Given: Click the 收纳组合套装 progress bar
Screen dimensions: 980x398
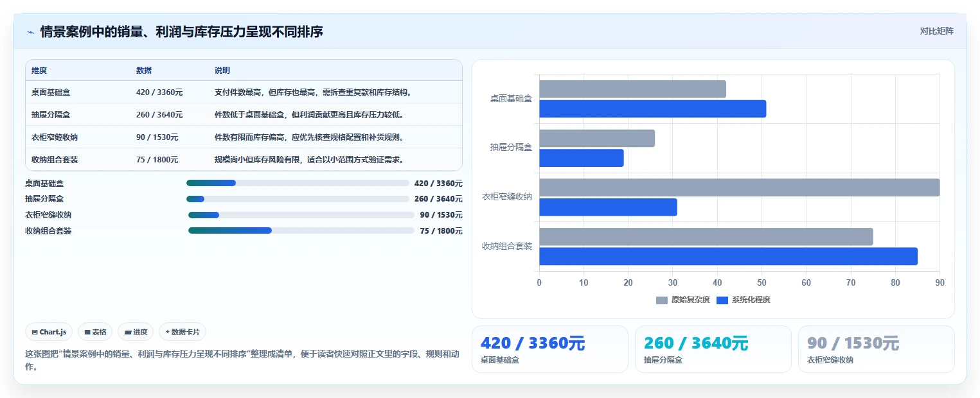Looking at the screenshot, I should coord(301,230).
